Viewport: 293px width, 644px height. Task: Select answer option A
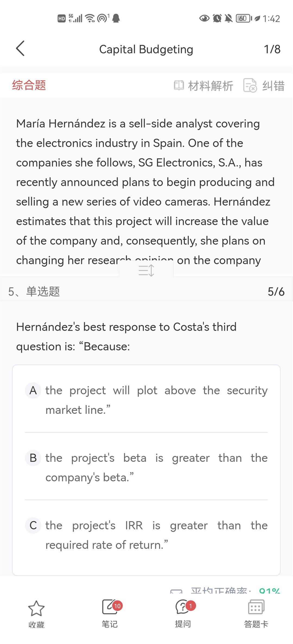33,391
